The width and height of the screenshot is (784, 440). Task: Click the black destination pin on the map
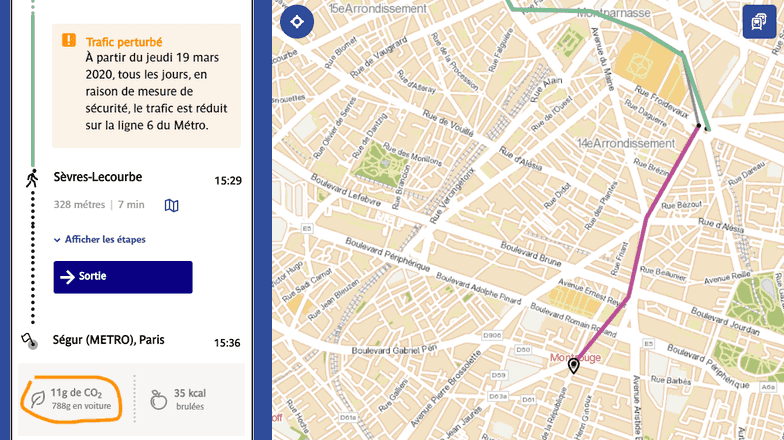point(574,366)
